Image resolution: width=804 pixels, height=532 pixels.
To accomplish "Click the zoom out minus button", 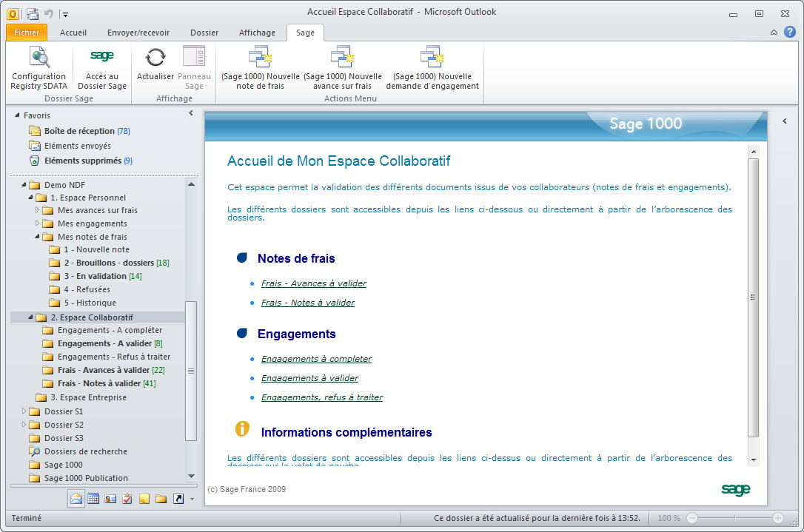I will coord(691,518).
